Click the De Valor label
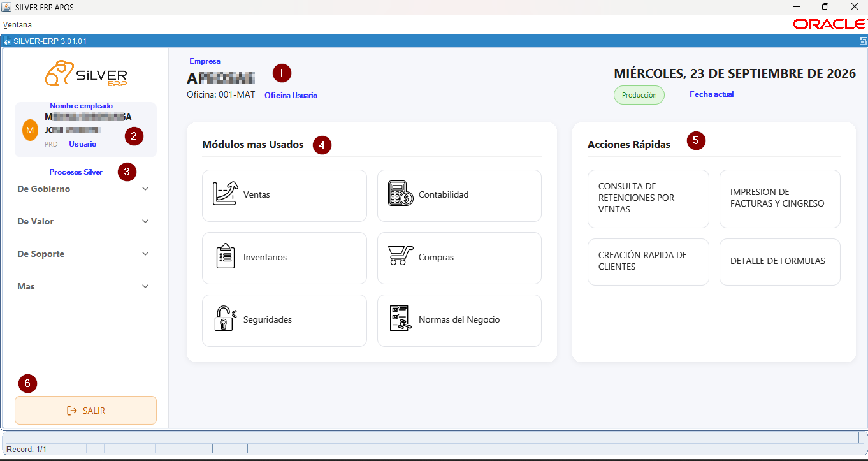 (x=36, y=221)
